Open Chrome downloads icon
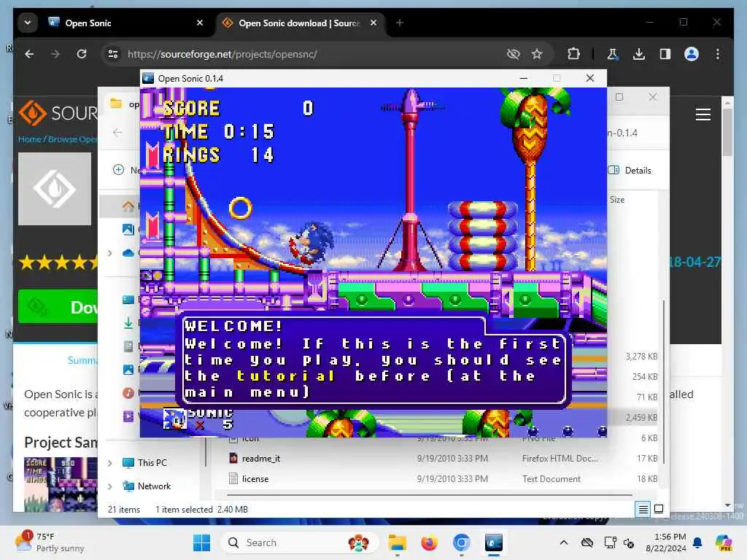Screen dimensions: 747x560 click(639, 54)
